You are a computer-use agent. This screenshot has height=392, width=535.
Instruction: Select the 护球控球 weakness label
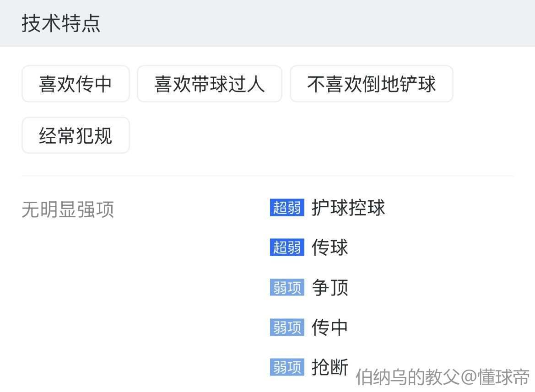[348, 208]
